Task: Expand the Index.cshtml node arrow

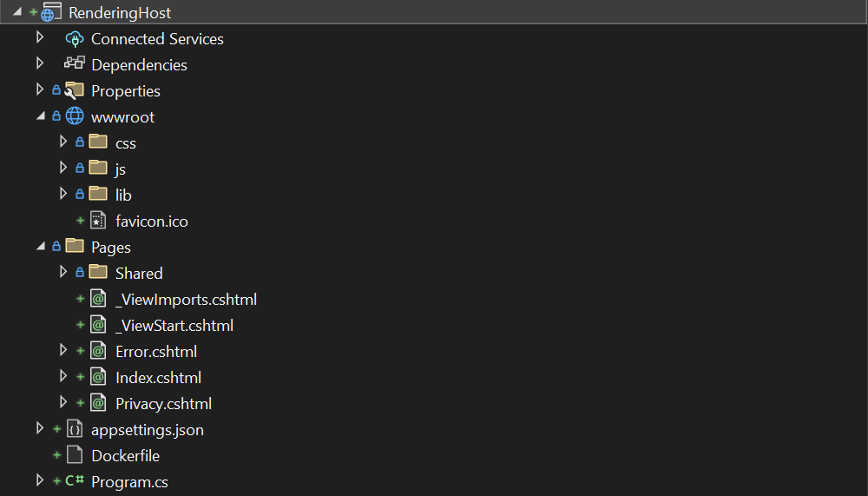Action: tap(63, 376)
